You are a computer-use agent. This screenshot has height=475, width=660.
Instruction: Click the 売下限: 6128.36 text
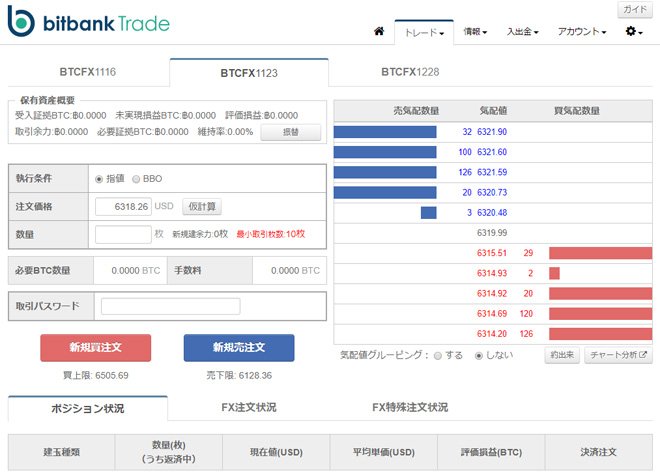click(239, 376)
